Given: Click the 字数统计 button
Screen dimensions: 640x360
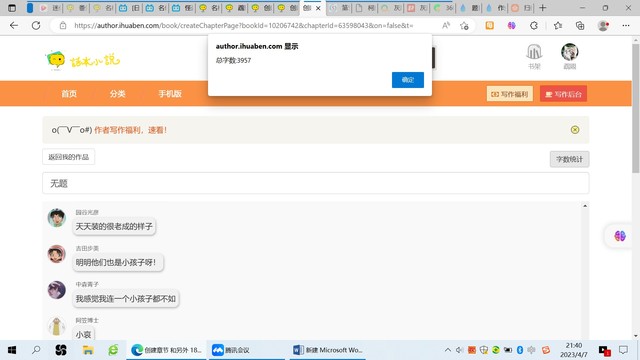Looking at the screenshot, I should click(569, 159).
